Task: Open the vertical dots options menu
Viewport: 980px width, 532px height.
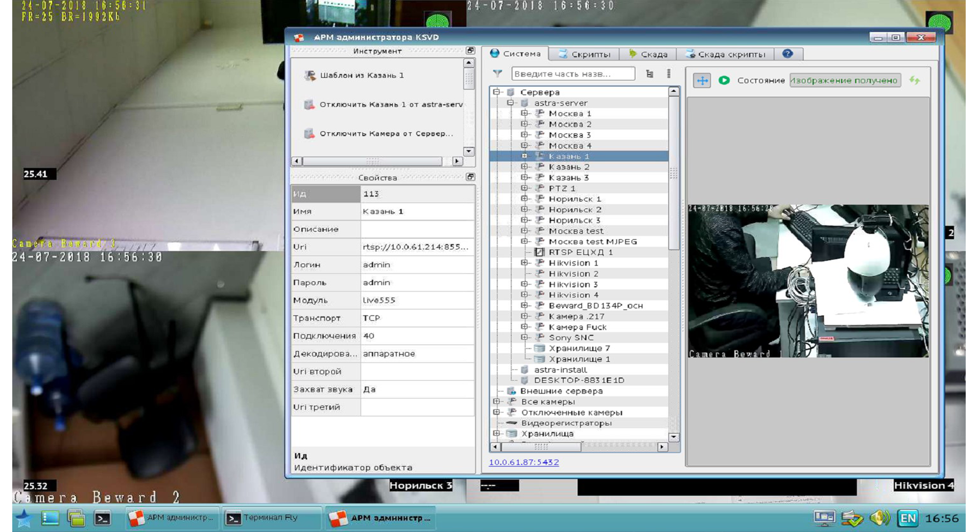Action: coord(668,74)
